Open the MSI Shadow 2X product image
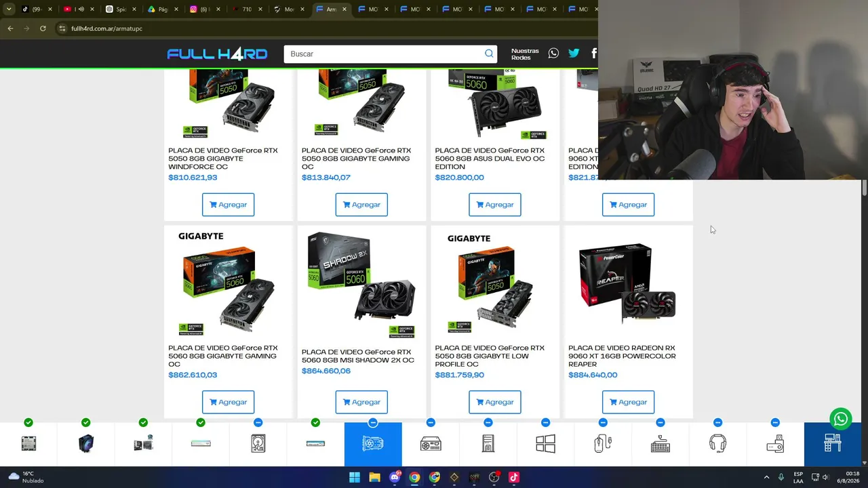The width and height of the screenshot is (868, 488). [x=361, y=285]
